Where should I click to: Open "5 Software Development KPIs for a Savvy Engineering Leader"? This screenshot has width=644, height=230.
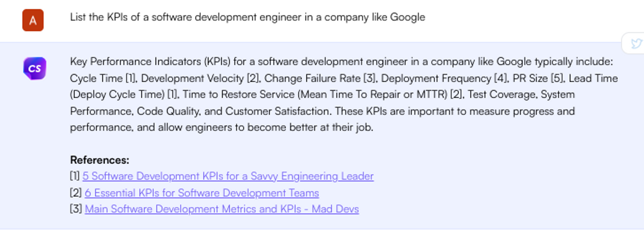pyautogui.click(x=228, y=176)
